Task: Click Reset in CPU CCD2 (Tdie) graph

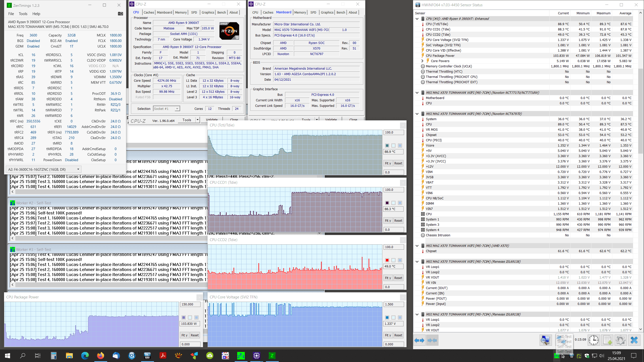Action: (398, 278)
